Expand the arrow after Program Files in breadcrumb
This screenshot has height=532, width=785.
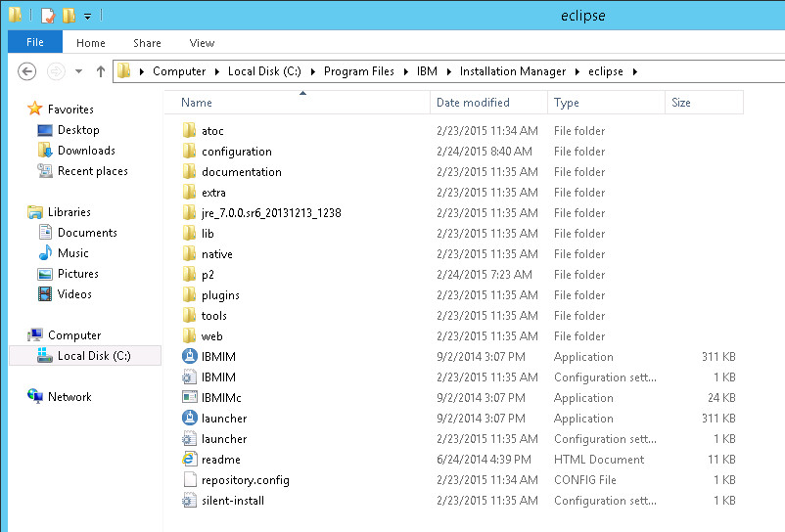click(405, 71)
